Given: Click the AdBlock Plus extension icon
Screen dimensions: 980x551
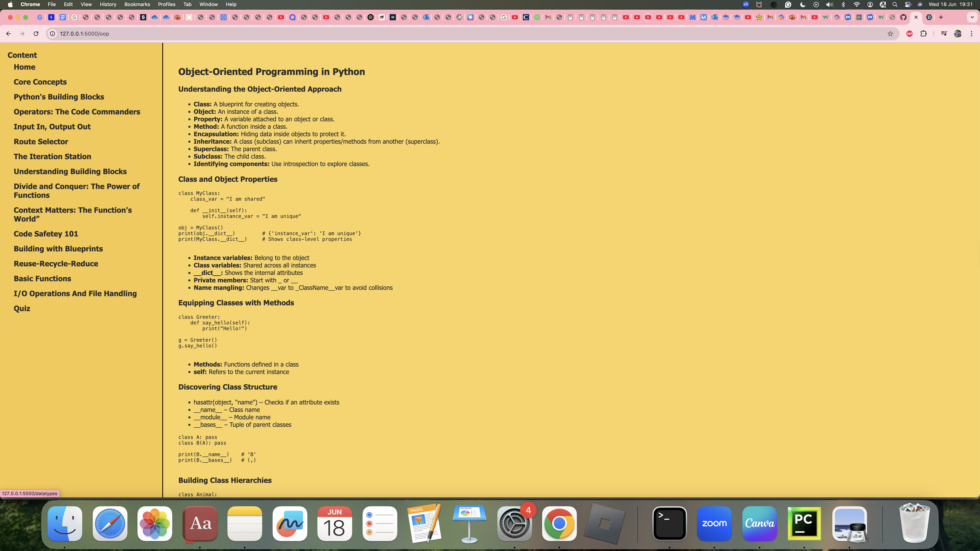Looking at the screenshot, I should pyautogui.click(x=910, y=33).
